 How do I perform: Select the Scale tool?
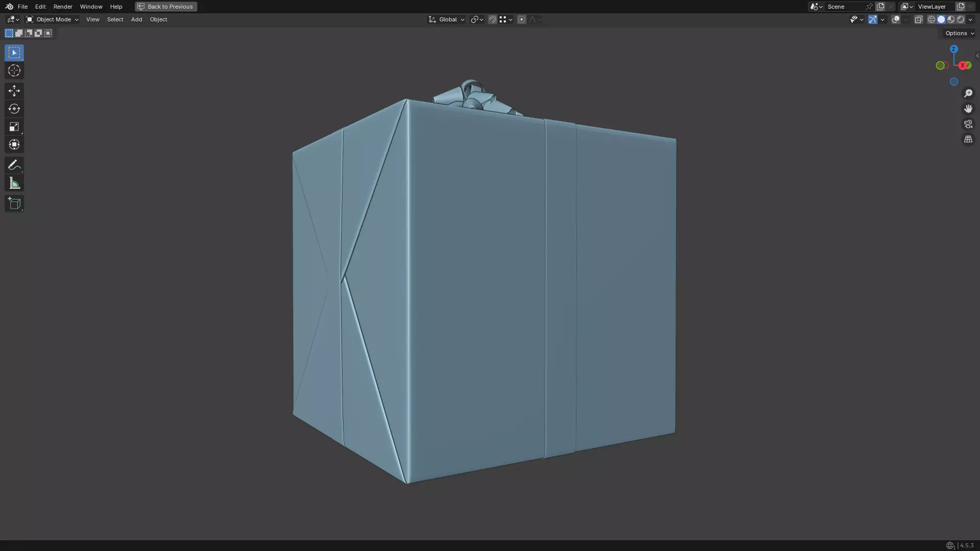click(14, 127)
